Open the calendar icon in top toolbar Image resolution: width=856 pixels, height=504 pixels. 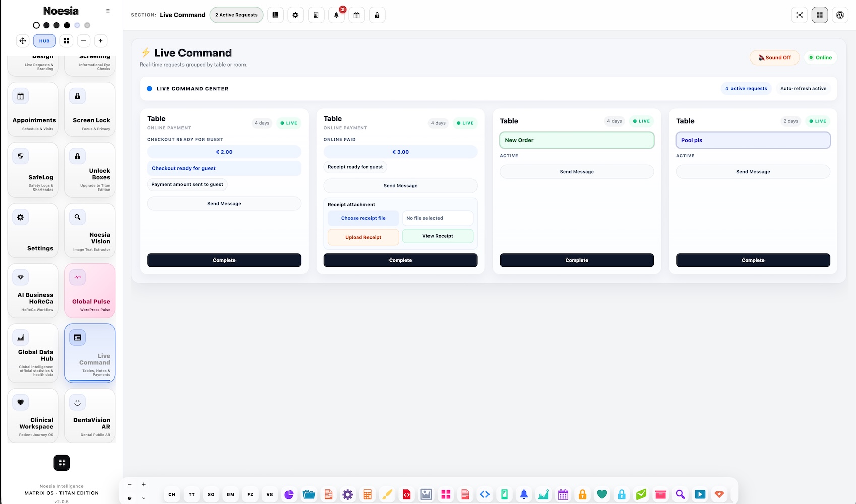pos(356,15)
